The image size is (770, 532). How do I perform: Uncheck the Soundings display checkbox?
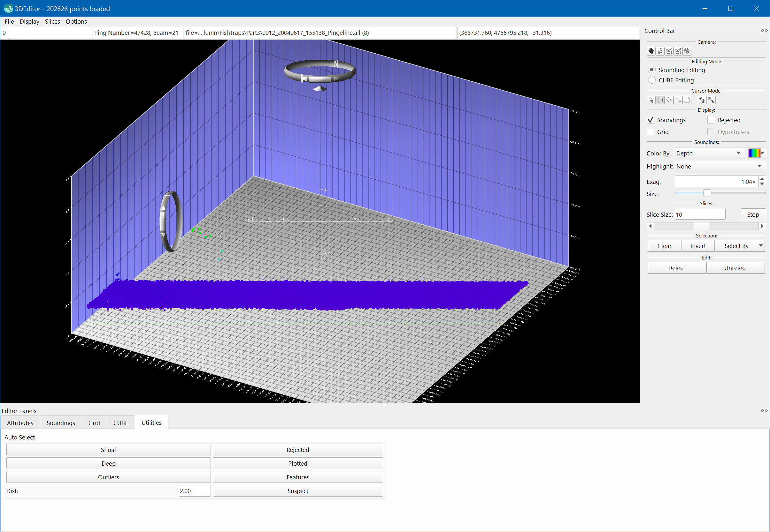tap(651, 120)
